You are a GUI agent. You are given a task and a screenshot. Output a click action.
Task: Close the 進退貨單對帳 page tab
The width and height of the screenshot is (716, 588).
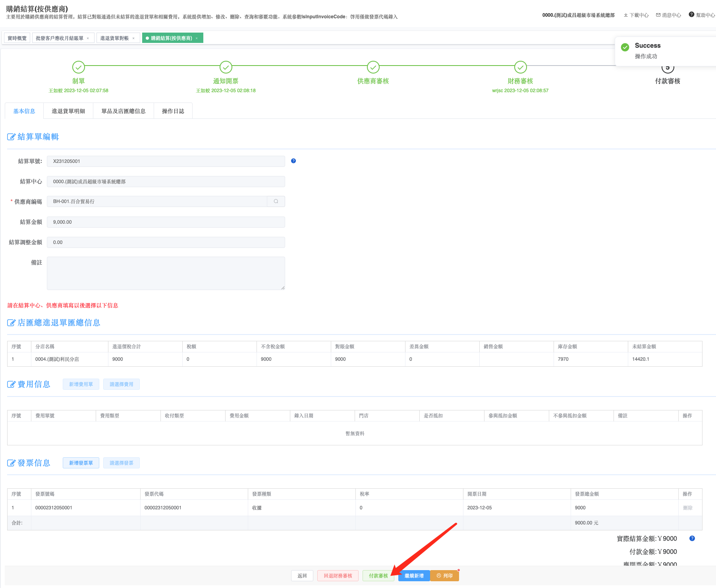coord(133,39)
